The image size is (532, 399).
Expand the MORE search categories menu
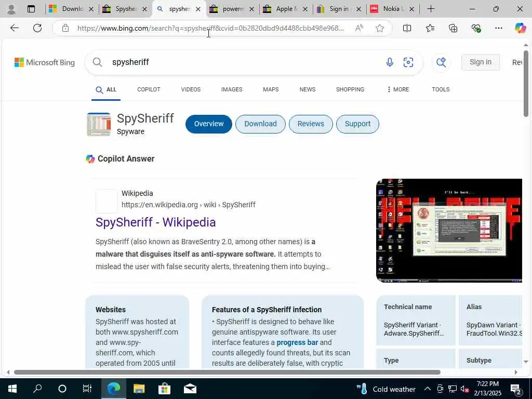point(398,89)
